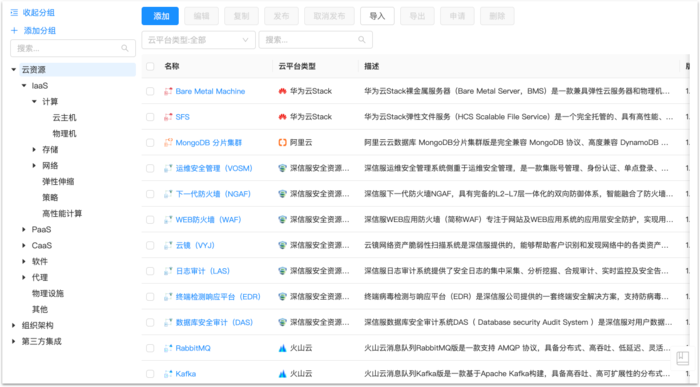
Task: Click the magnifier in the table search box
Action: tap(362, 40)
